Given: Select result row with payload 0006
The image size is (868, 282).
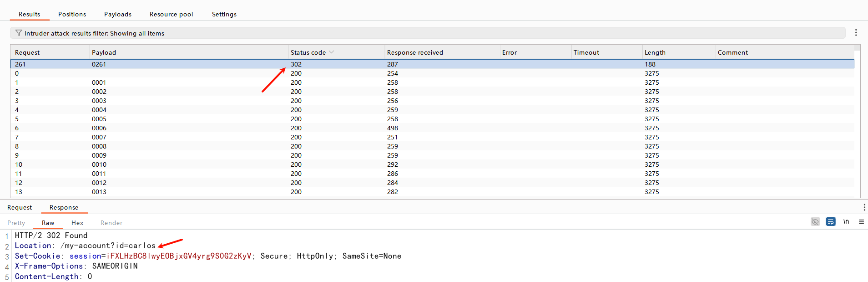Looking at the screenshot, I should pos(99,128).
